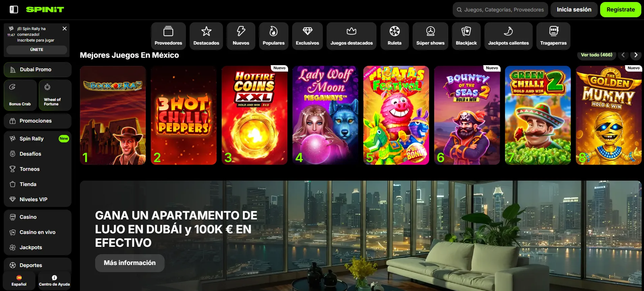Click the Regístrate button
This screenshot has height=291, width=644.
(621, 9)
